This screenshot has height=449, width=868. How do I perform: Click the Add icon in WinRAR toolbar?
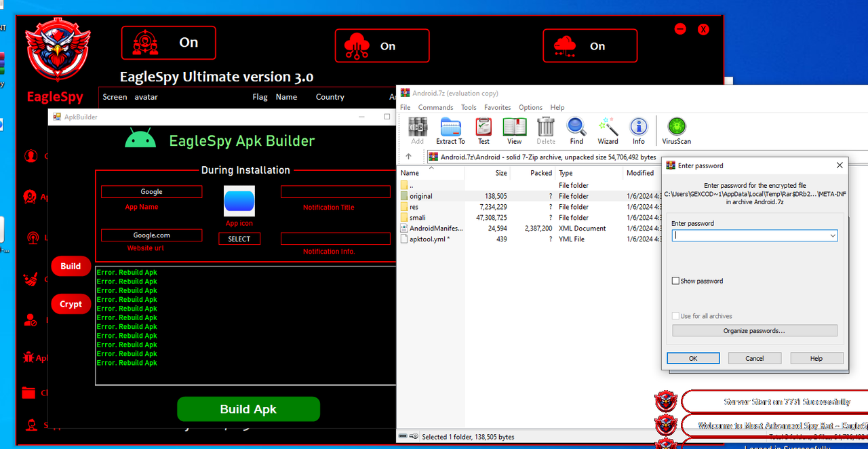417,131
